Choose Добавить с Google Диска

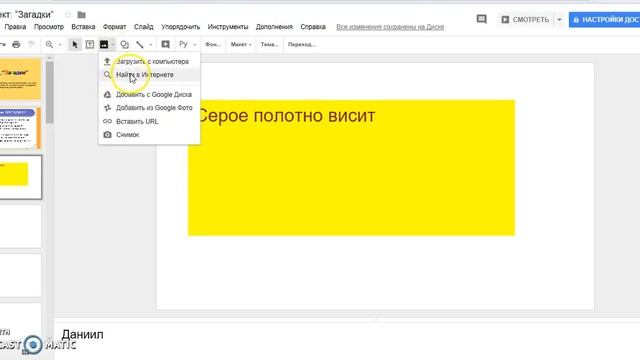[x=149, y=95]
